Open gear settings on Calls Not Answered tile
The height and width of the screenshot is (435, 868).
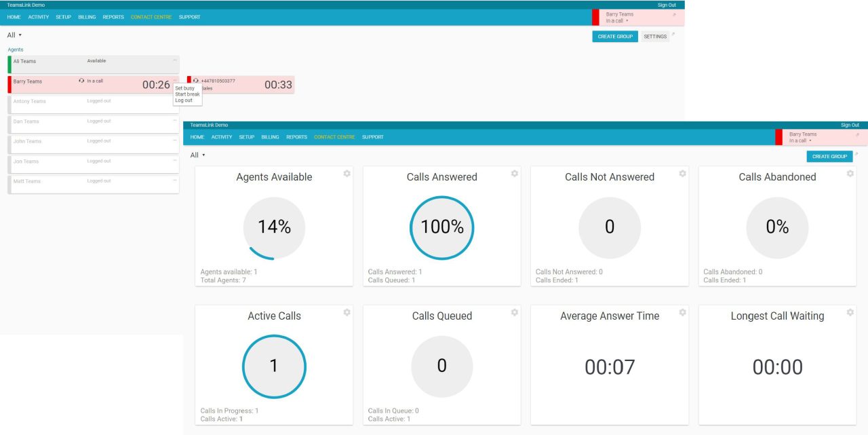[x=682, y=174]
